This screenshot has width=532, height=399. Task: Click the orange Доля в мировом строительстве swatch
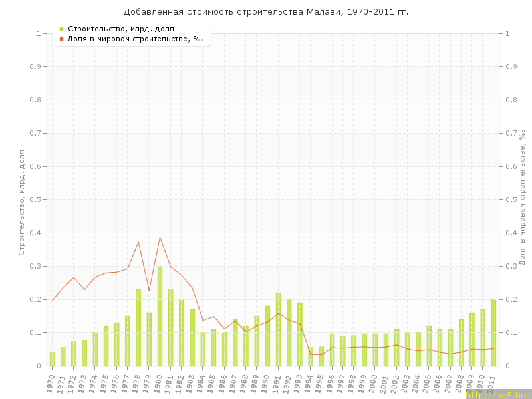tap(61, 39)
